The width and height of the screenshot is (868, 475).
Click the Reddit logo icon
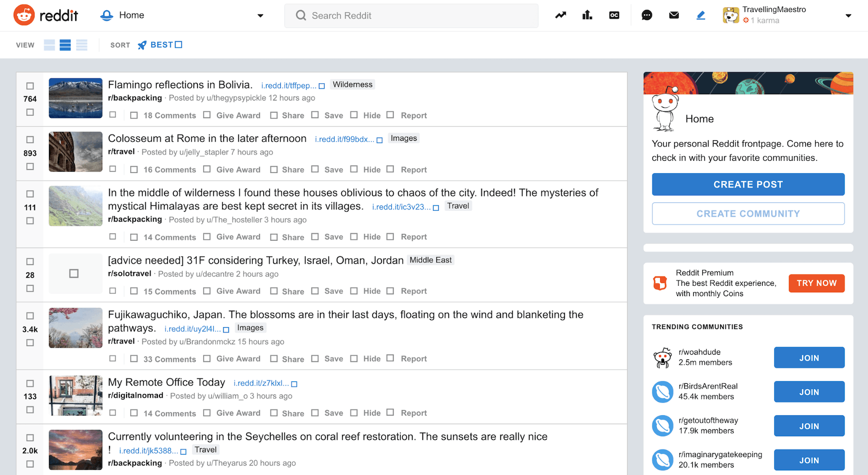[24, 15]
